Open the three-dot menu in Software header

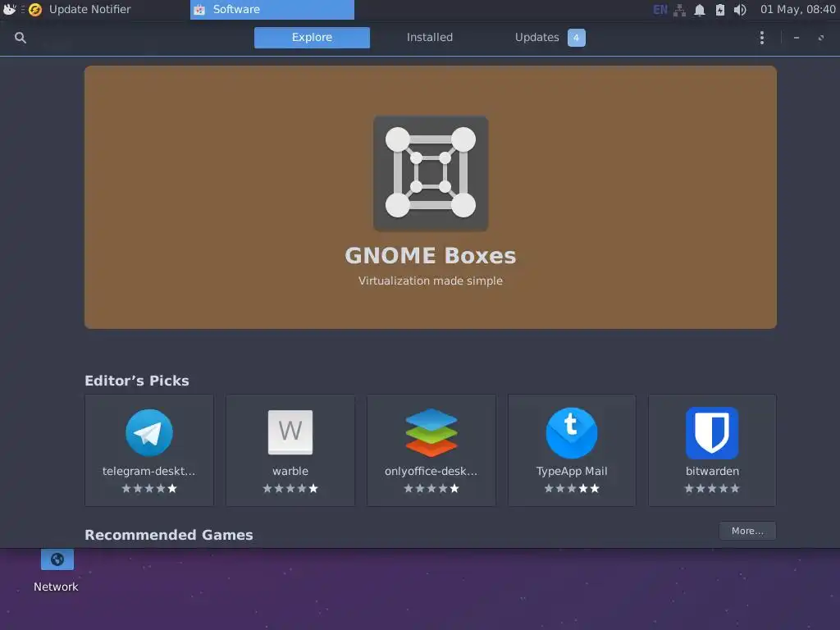(x=762, y=38)
